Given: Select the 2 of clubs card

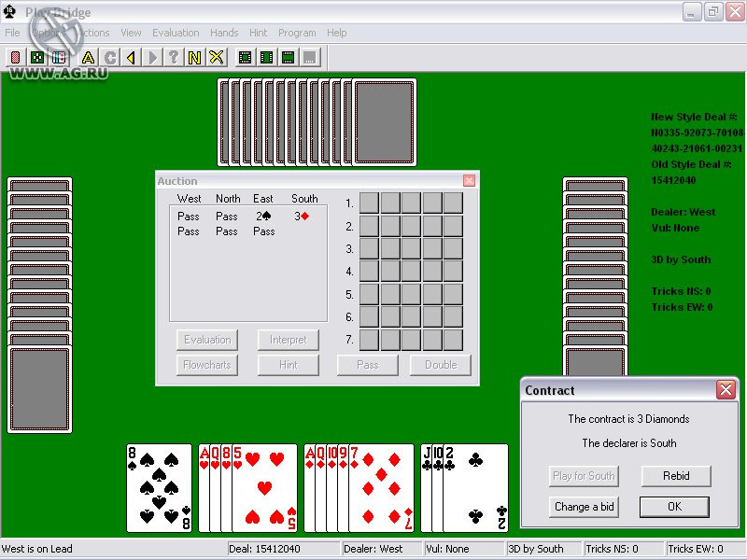Looking at the screenshot, I should pyautogui.click(x=475, y=488).
